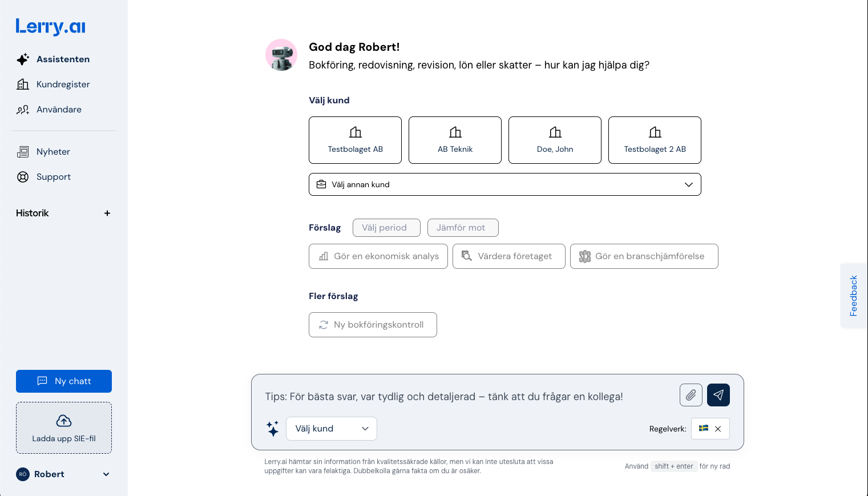Expand the Välj kund selector in chat bar
This screenshot has height=496, width=868.
point(331,429)
